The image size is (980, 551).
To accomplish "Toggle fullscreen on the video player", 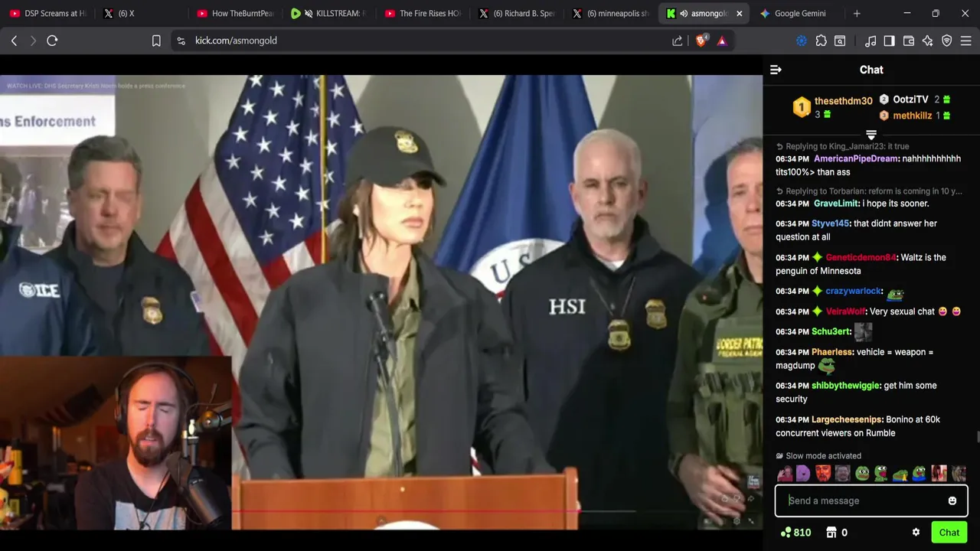I will tap(751, 521).
